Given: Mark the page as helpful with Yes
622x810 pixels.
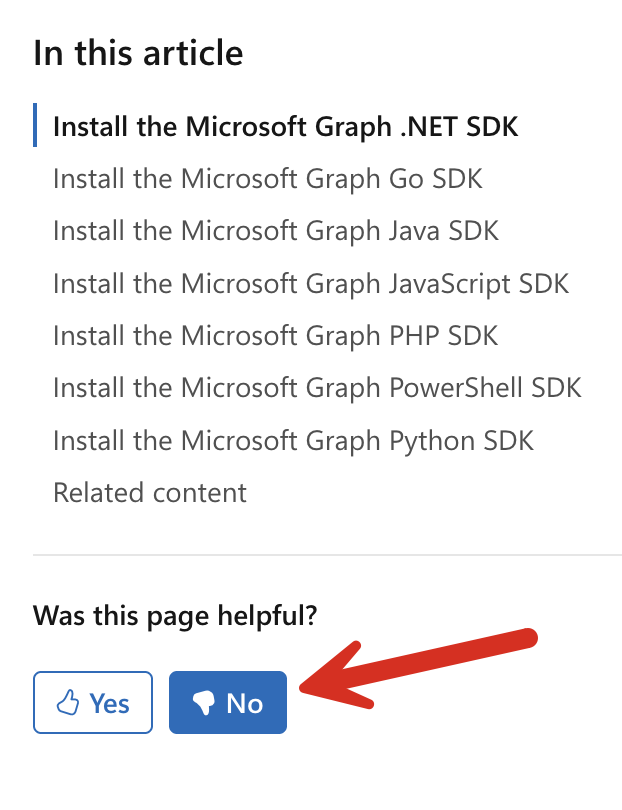Looking at the screenshot, I should (93, 703).
